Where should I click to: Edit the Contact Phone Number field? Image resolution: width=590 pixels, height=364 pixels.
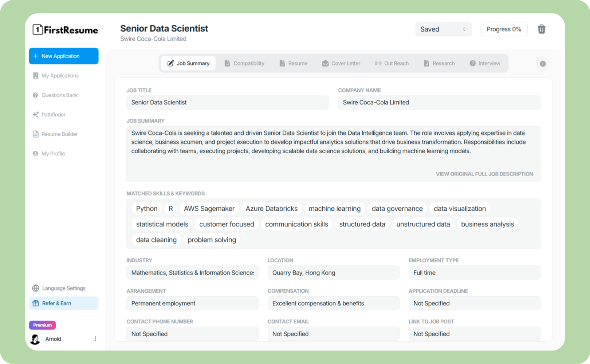point(192,334)
